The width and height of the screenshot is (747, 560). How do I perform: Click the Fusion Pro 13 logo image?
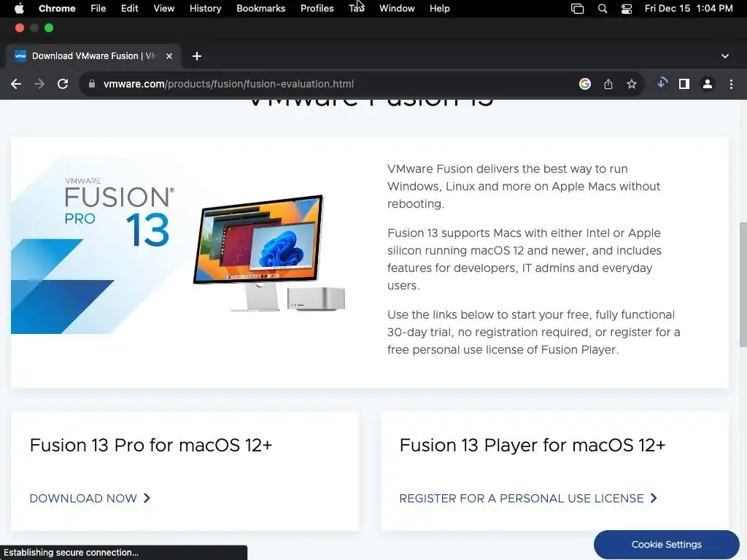click(x=119, y=212)
